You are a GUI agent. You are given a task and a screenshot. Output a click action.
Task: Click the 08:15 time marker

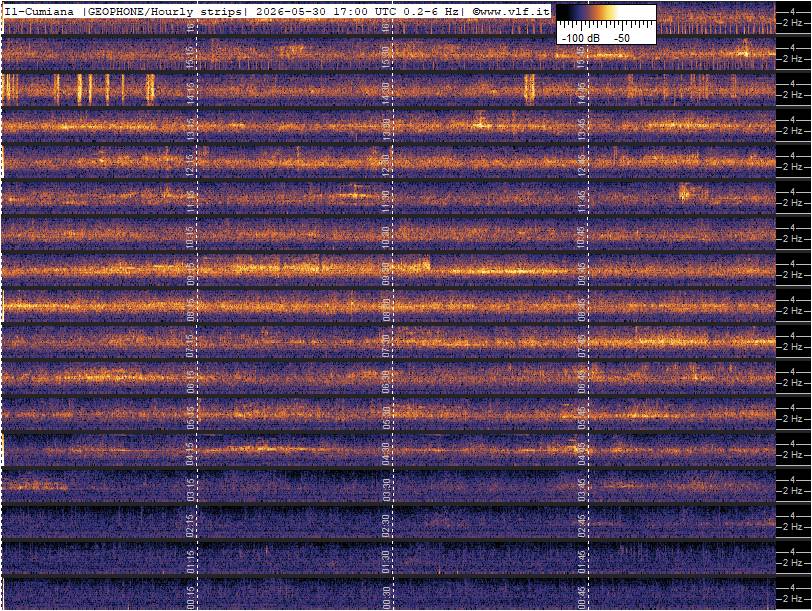(191, 309)
